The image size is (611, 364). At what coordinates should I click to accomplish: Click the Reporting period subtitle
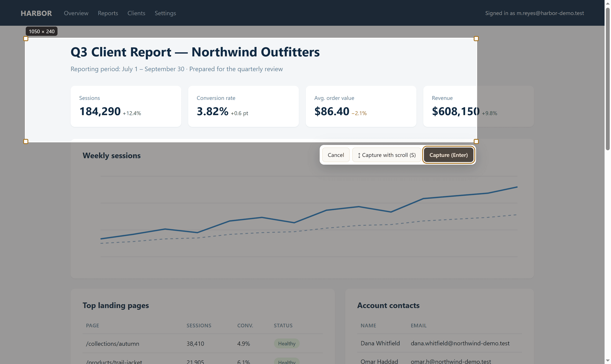point(177,69)
